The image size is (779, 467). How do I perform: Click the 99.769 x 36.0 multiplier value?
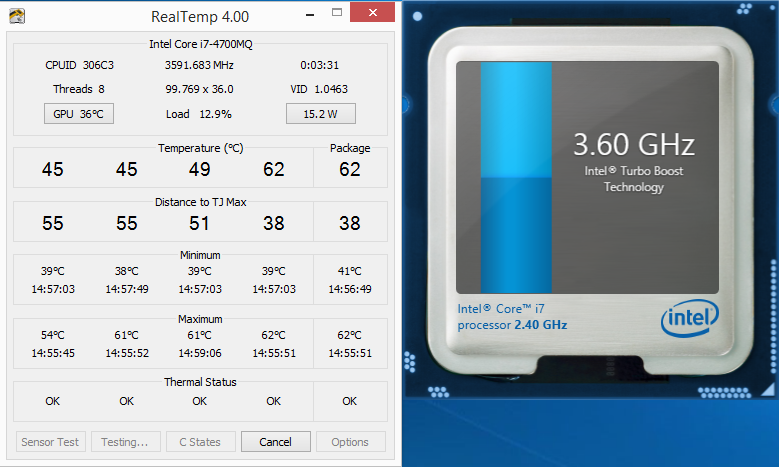pyautogui.click(x=199, y=89)
